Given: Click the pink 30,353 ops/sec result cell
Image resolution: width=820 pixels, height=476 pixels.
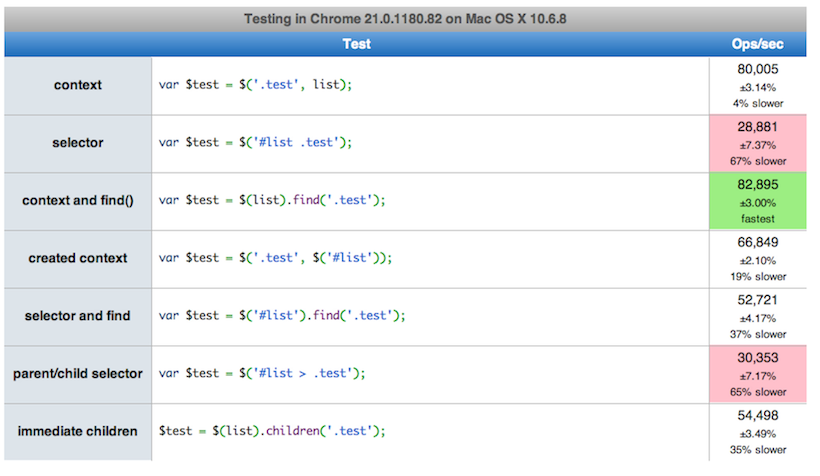Looking at the screenshot, I should pyautogui.click(x=758, y=374).
